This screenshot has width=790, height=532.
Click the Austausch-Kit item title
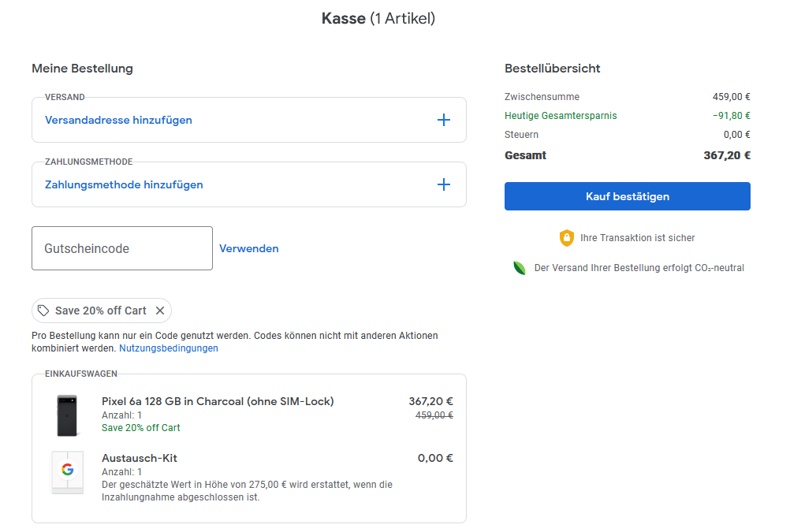point(140,458)
